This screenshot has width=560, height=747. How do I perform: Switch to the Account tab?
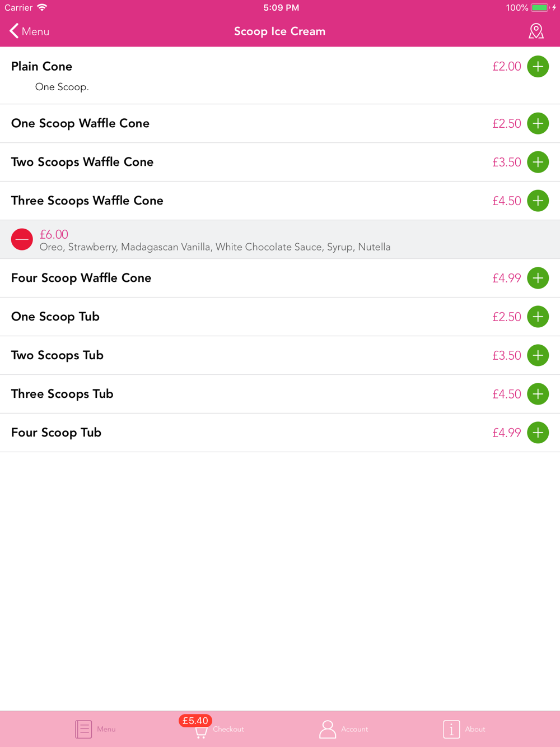point(343,729)
